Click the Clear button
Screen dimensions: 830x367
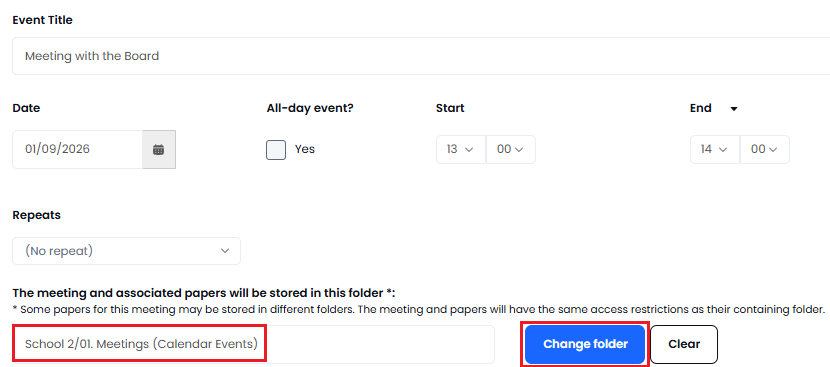pos(684,344)
